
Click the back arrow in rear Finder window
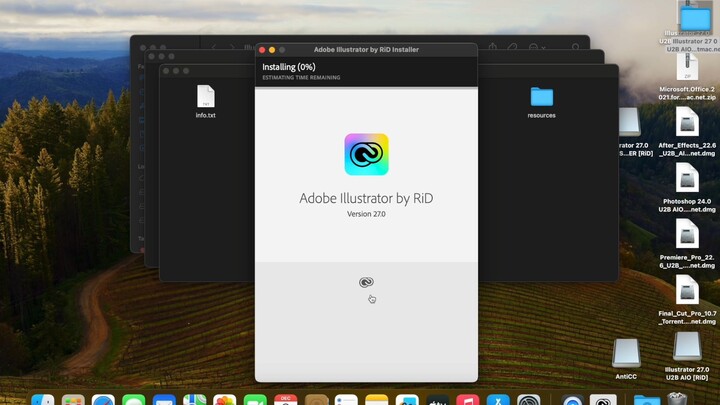[214, 47]
